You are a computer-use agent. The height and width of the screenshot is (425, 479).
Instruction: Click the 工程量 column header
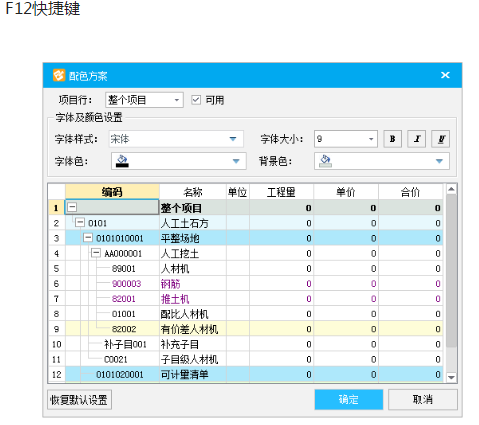pyautogui.click(x=281, y=192)
